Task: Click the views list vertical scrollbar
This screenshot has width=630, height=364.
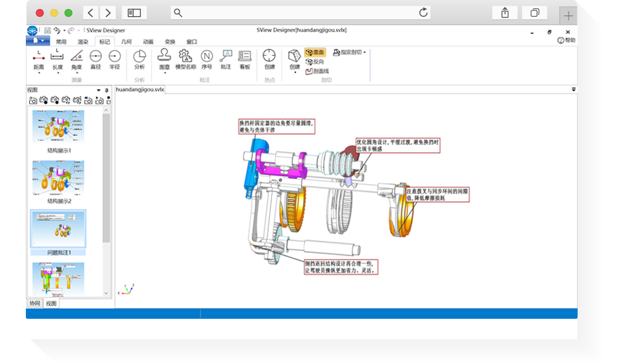Action: click(106, 179)
